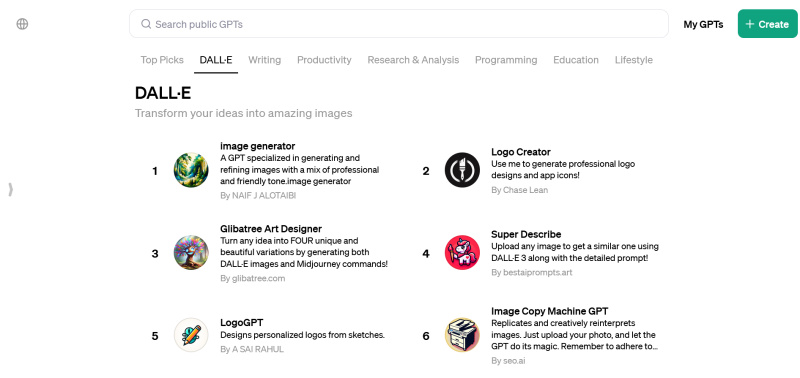Click the LogoGPT pencil avatar
Viewport: 800px width, 378px height.
[191, 335]
